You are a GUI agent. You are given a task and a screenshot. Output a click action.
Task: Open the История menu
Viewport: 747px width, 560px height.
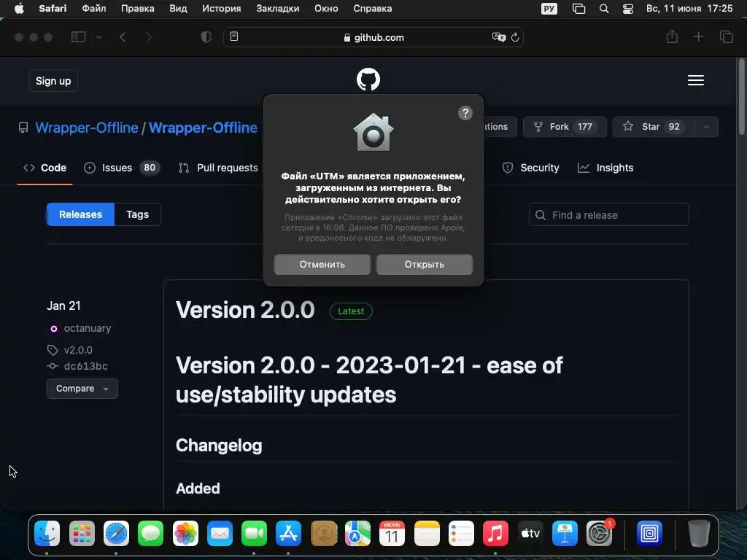point(222,9)
